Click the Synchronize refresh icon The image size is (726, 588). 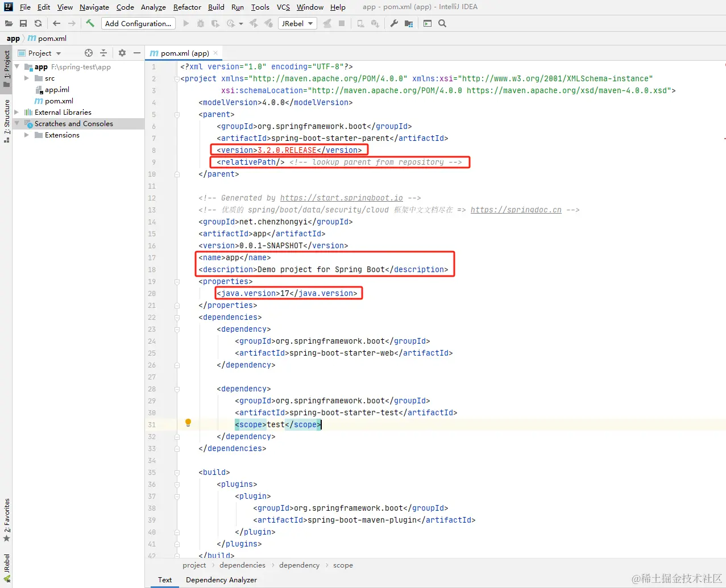point(38,23)
